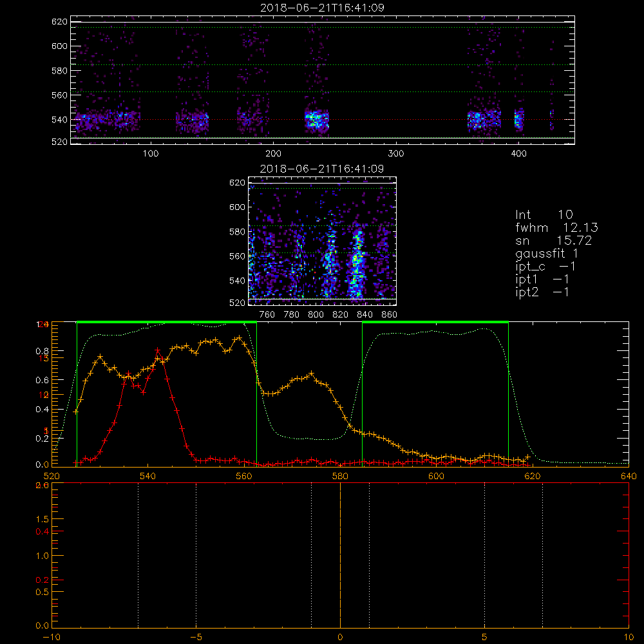644x644 pixels.
Task: Click the 'gaussfit 1' parameter
Action: click(x=547, y=253)
